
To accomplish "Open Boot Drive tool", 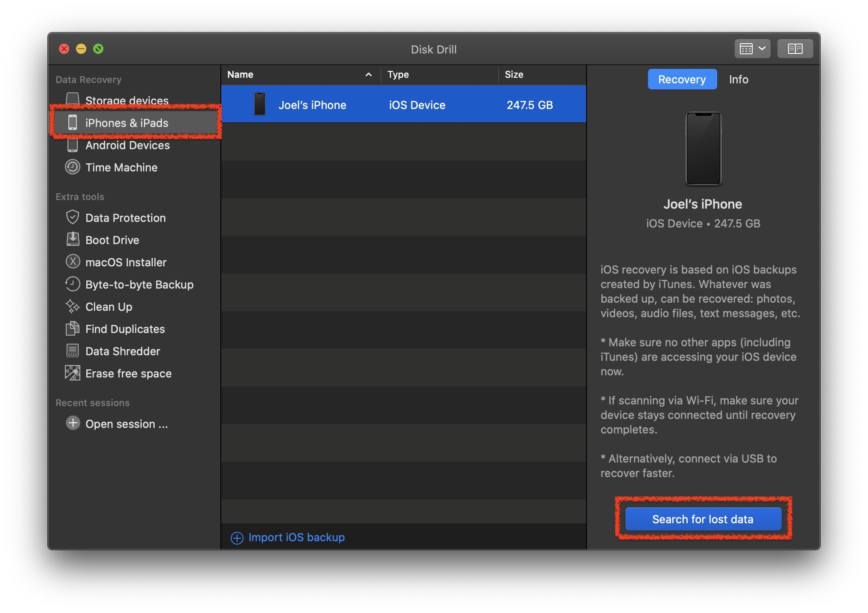I will (112, 239).
